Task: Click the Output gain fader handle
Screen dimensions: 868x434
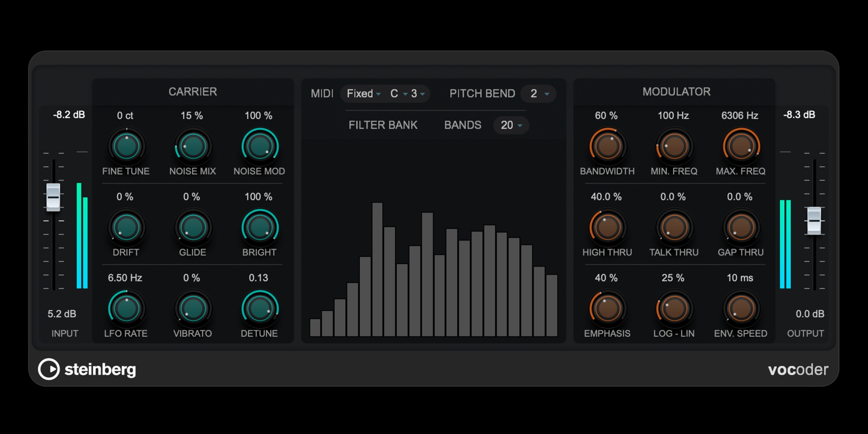Action: point(814,221)
